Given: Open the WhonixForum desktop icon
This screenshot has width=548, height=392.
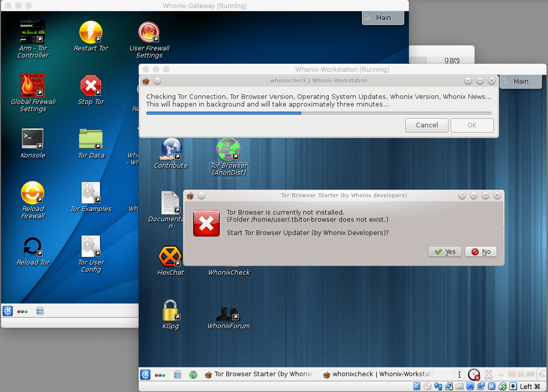Looking at the screenshot, I should (228, 317).
